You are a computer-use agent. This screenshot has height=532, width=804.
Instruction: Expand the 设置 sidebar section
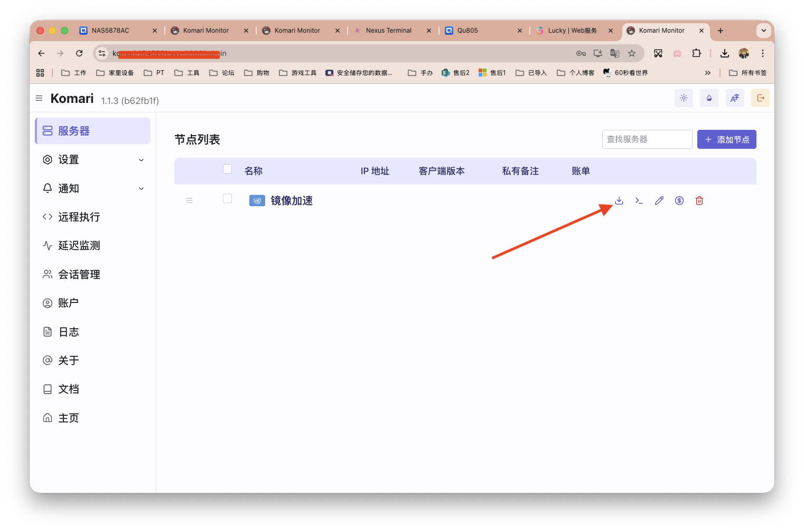pyautogui.click(x=94, y=159)
